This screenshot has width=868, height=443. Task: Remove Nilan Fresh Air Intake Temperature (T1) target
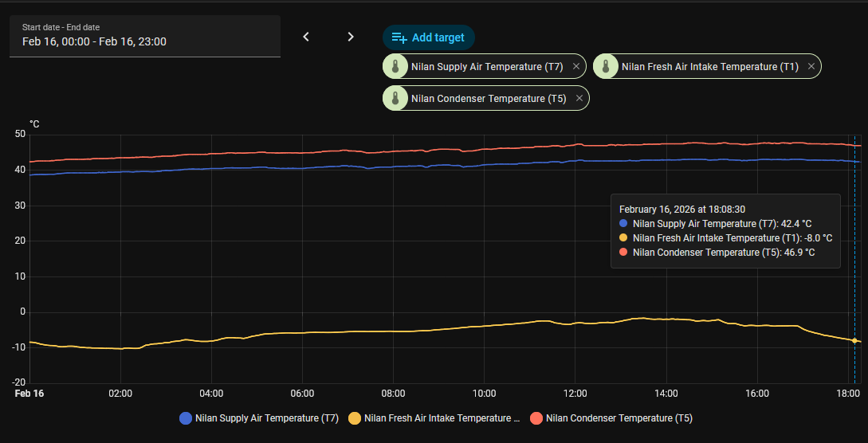[811, 67]
